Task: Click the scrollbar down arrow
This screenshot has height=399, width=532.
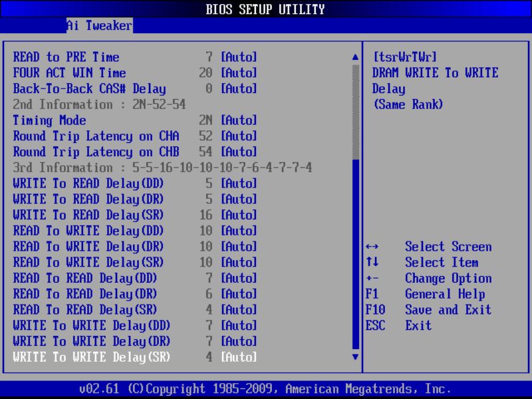Action: tap(355, 357)
